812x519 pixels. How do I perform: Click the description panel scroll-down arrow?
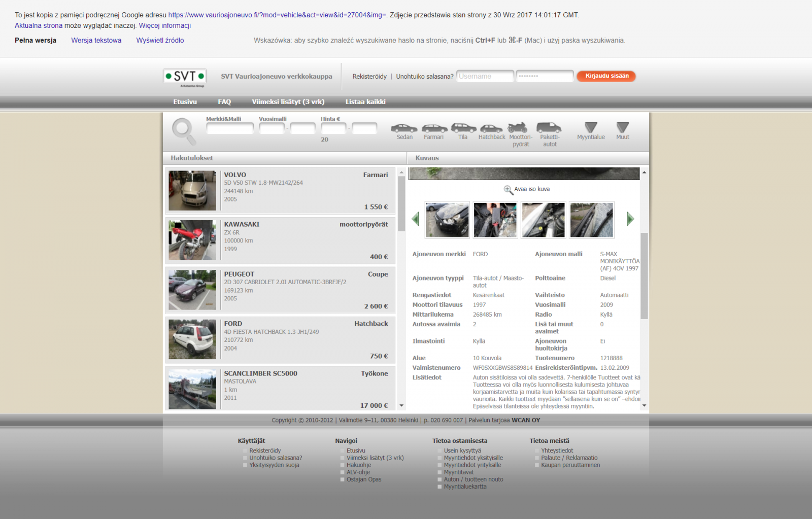coord(645,405)
